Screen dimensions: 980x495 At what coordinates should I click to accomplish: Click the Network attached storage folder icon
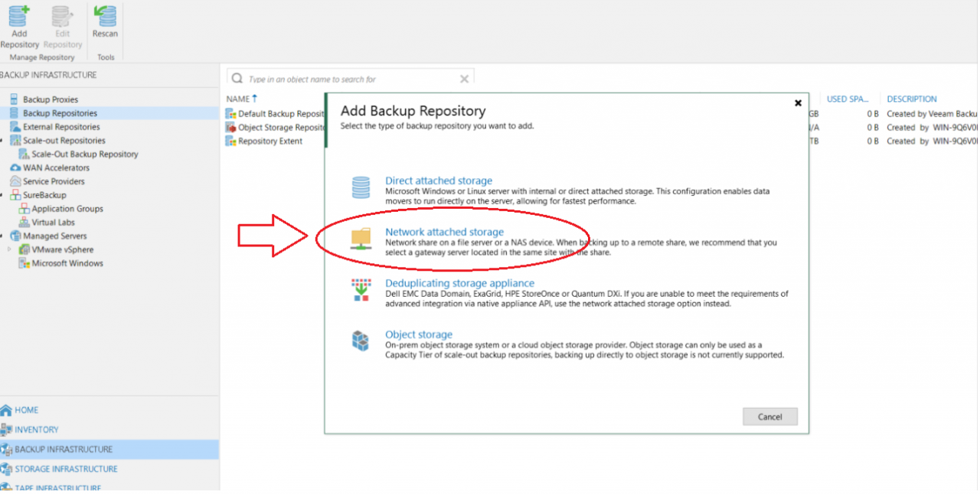point(361,238)
